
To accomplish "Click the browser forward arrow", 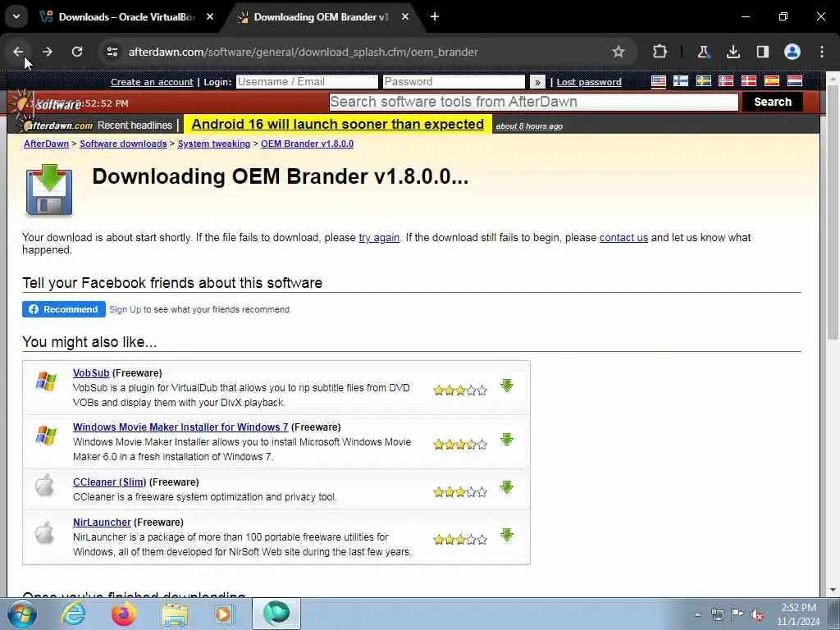I will [47, 52].
